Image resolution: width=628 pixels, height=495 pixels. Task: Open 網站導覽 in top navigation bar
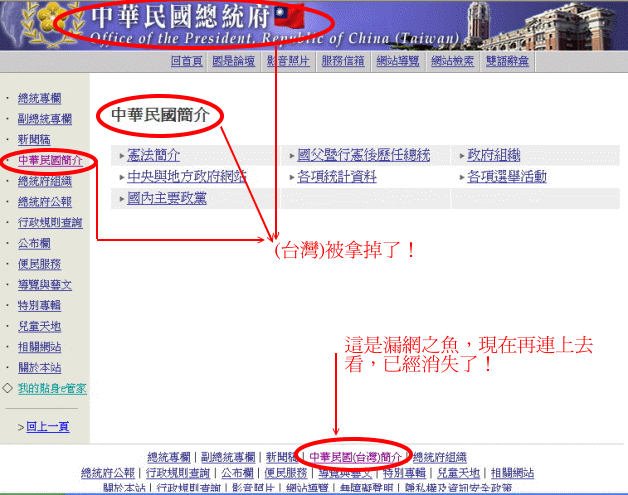pyautogui.click(x=398, y=61)
